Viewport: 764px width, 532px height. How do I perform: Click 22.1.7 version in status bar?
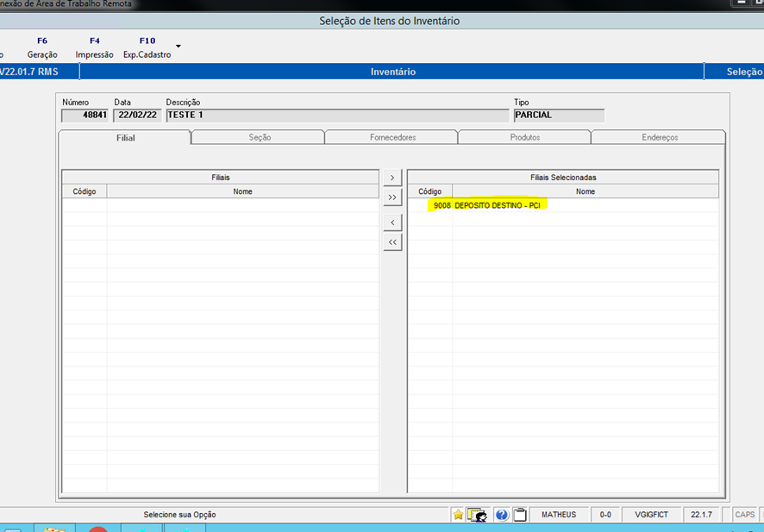click(701, 515)
